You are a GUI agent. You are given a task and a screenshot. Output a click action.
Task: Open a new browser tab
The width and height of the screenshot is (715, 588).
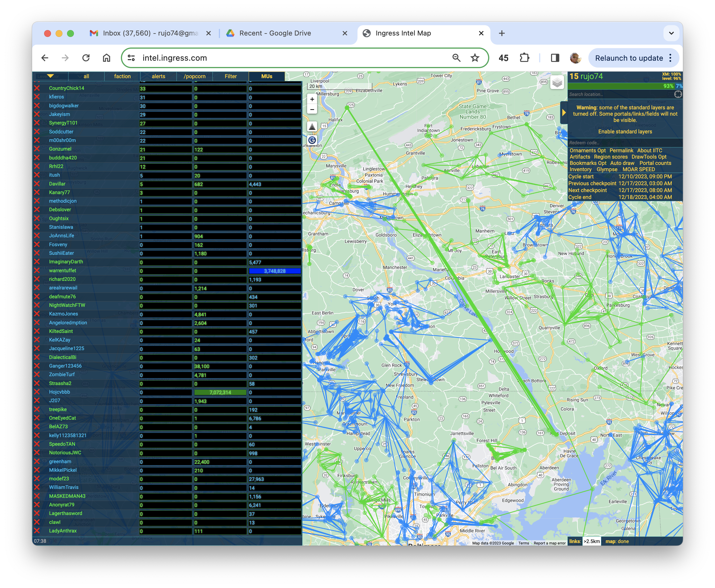click(x=502, y=33)
